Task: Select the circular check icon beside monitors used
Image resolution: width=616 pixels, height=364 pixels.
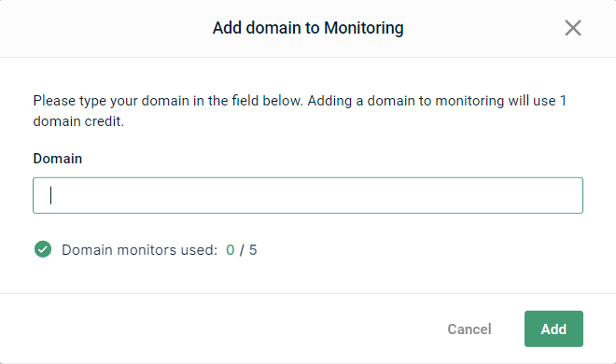Action: [x=43, y=249]
